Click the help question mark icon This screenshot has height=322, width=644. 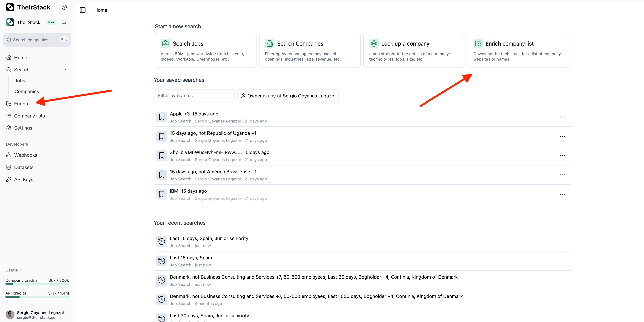[64, 7]
